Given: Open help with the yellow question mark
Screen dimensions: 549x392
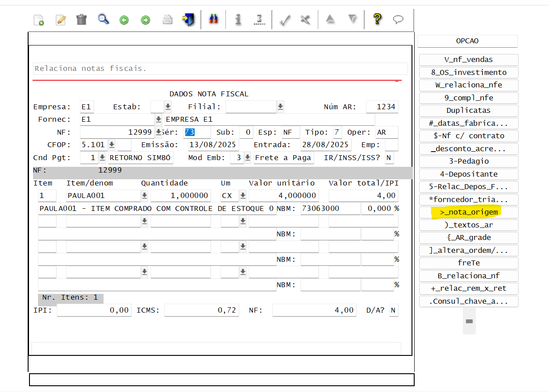Looking at the screenshot, I should point(378,20).
